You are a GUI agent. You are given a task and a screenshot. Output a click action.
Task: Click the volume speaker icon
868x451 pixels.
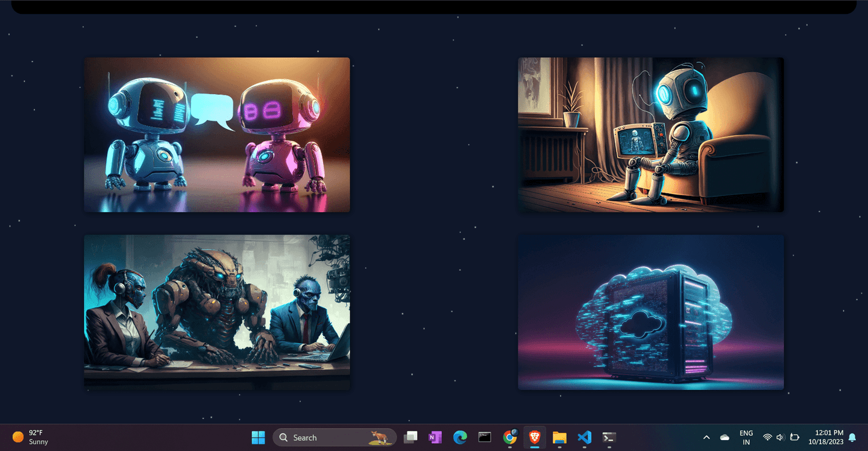tap(781, 437)
